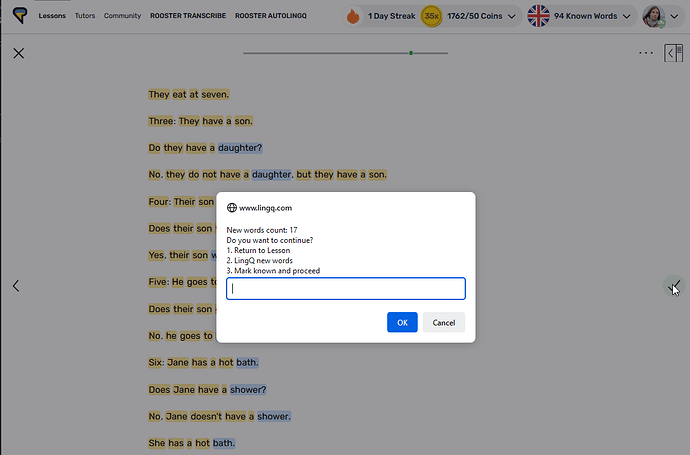Open the Tutors page

point(85,16)
